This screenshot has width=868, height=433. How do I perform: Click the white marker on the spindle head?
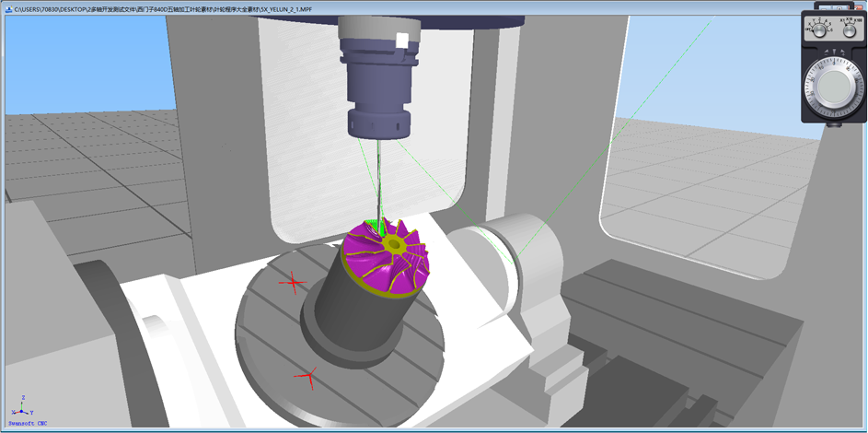point(399,41)
